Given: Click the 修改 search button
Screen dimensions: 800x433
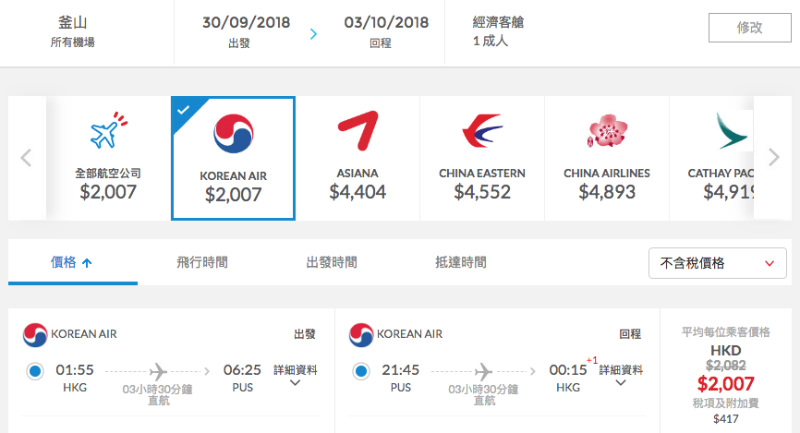Looking at the screenshot, I should [x=749, y=28].
